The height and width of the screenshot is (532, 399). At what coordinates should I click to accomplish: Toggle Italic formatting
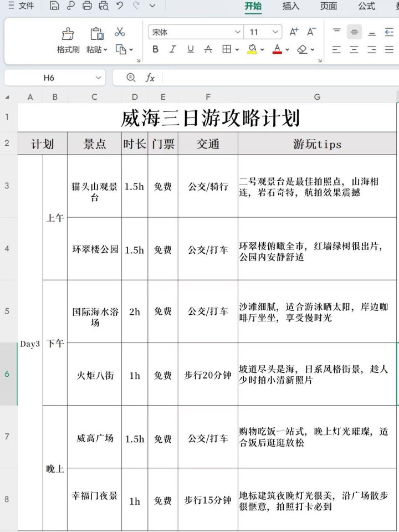[x=172, y=49]
